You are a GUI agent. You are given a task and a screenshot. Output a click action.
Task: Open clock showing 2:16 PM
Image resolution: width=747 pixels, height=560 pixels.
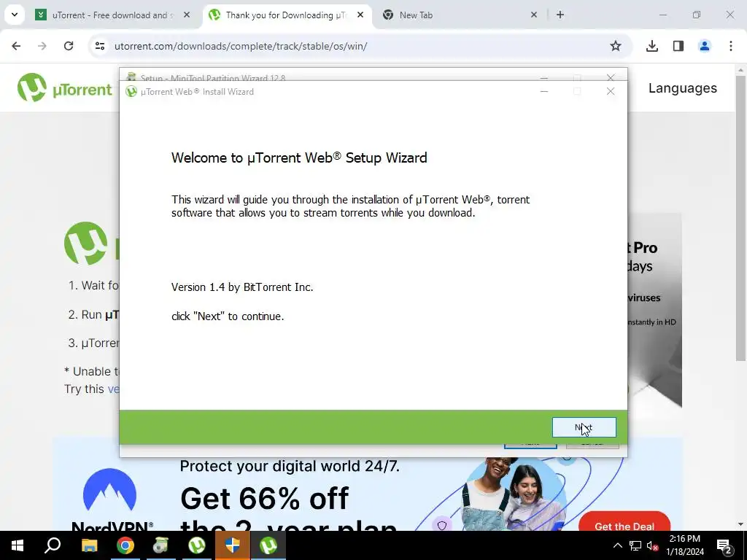[x=684, y=545]
